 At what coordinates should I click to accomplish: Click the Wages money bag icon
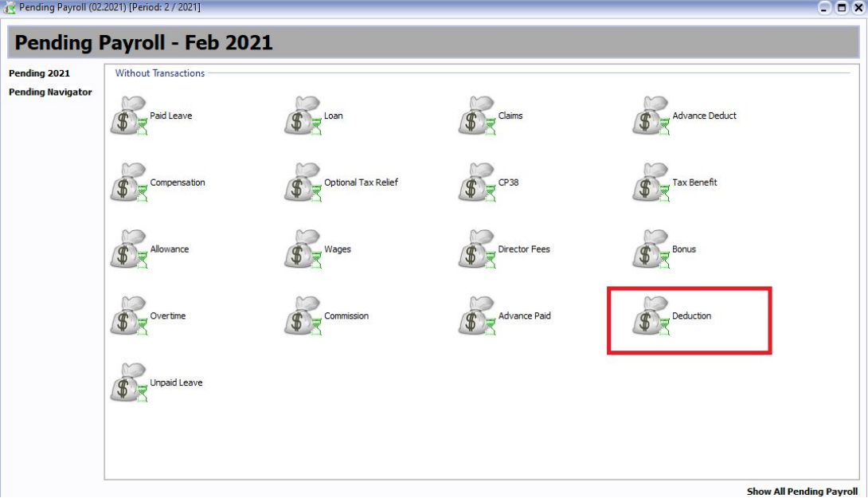[303, 250]
